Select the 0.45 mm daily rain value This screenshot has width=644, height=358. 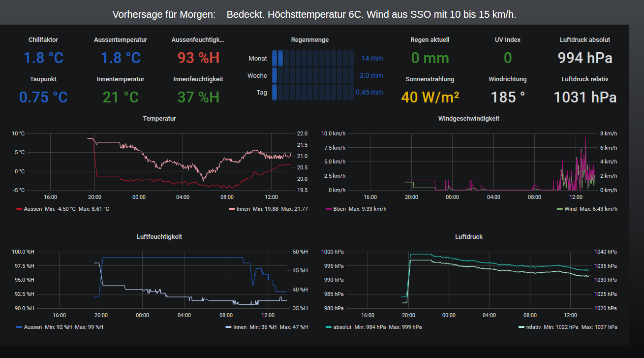(369, 92)
